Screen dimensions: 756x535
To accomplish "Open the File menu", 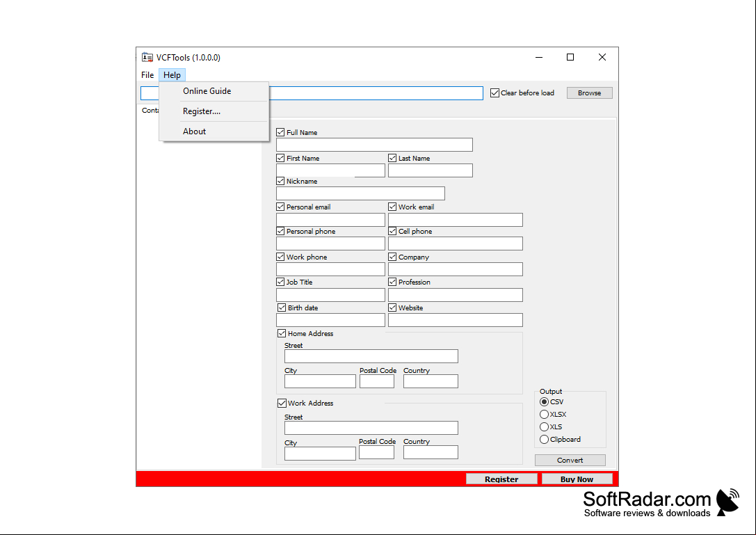I will pyautogui.click(x=147, y=74).
